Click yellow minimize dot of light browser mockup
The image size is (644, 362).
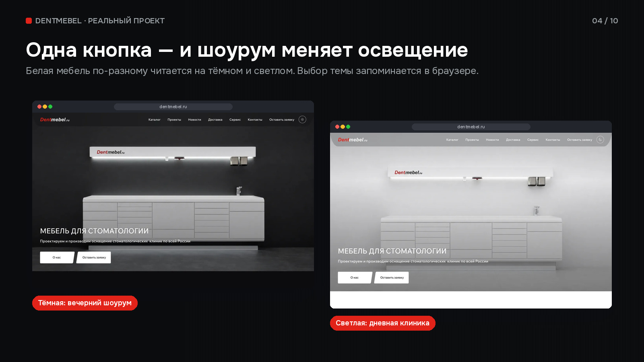(343, 127)
